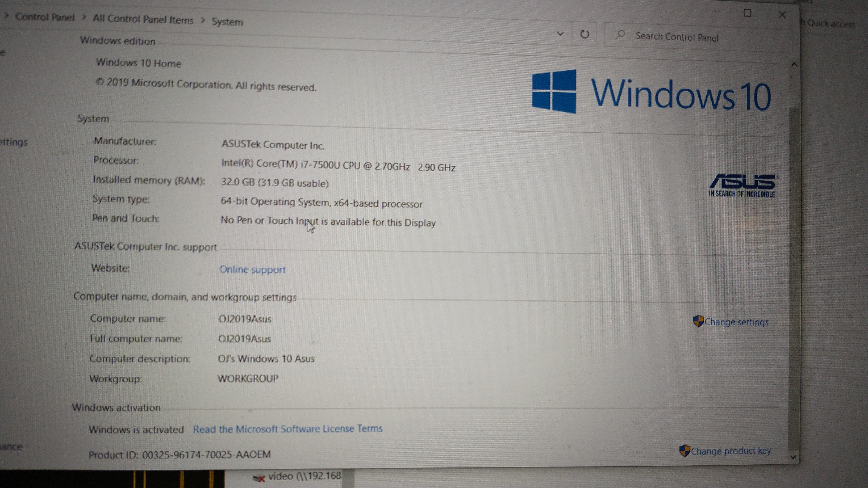Click the shield icon next to Change product key
This screenshot has height=488, width=868.
684,451
